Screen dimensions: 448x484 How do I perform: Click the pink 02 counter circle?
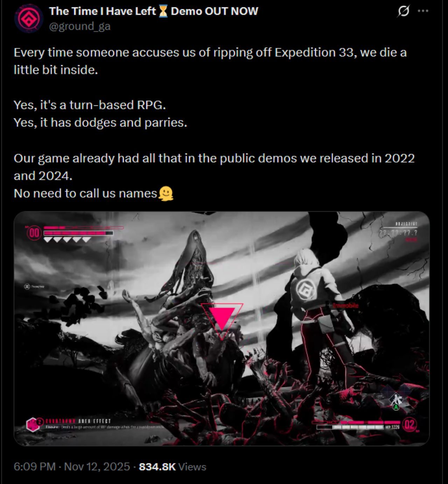[x=410, y=425]
